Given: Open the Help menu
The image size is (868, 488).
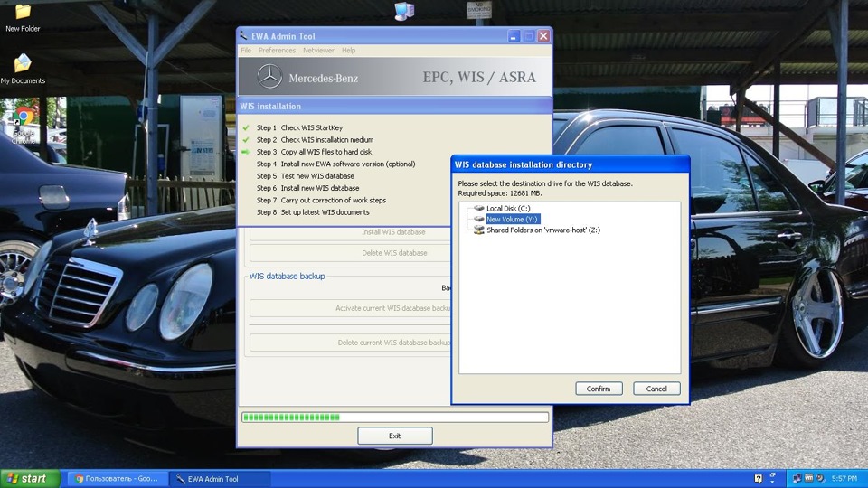Looking at the screenshot, I should point(348,51).
